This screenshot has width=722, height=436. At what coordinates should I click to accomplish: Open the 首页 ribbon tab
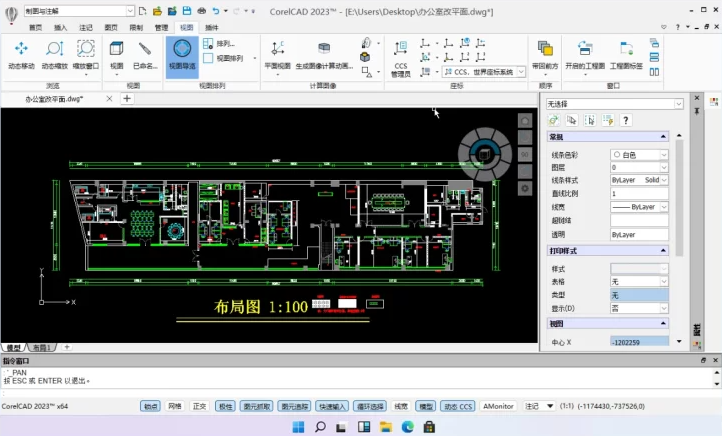(x=35, y=28)
